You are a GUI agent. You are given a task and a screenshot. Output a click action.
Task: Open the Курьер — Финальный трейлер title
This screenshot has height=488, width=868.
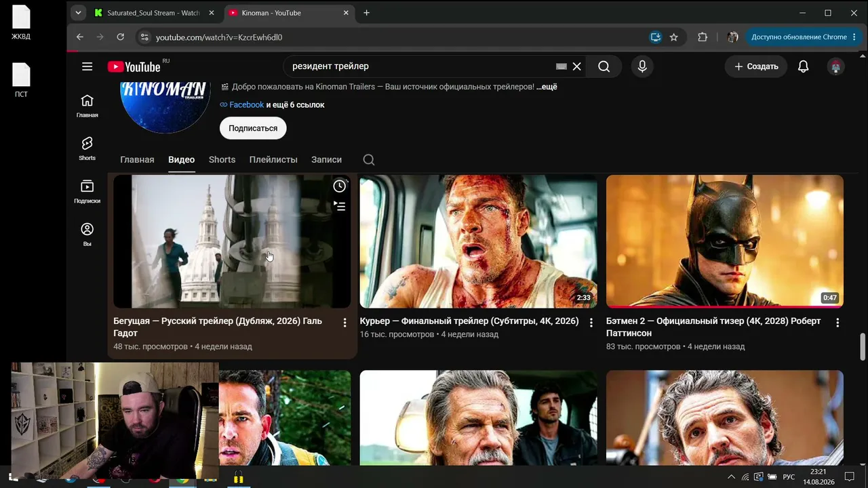[469, 321]
